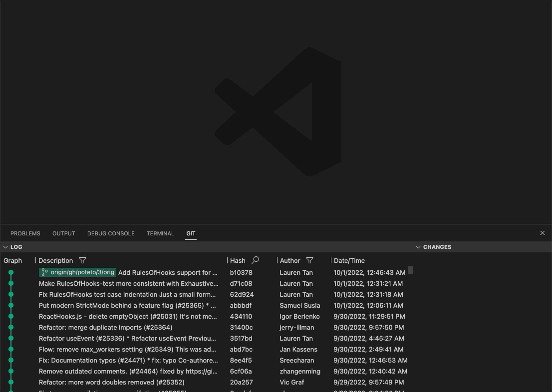Open the TERMINAL tab
552x392 pixels.
coord(160,233)
